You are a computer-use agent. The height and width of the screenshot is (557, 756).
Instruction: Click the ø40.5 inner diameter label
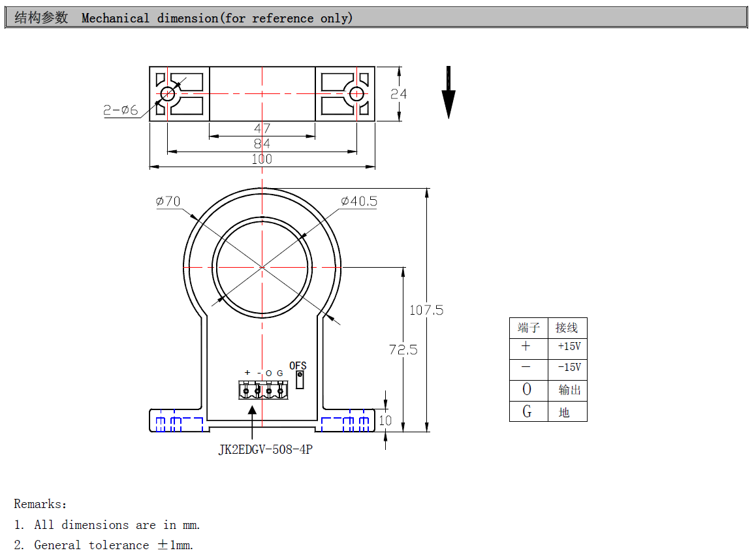point(358,201)
